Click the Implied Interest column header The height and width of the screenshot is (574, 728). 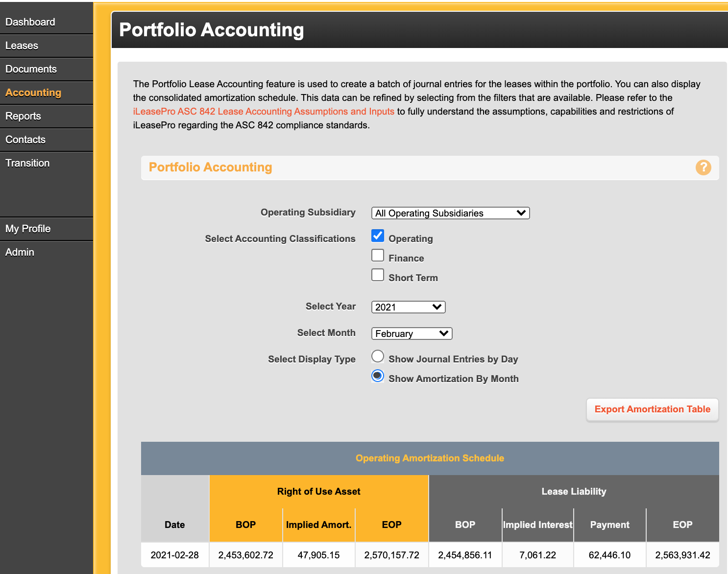coord(538,525)
